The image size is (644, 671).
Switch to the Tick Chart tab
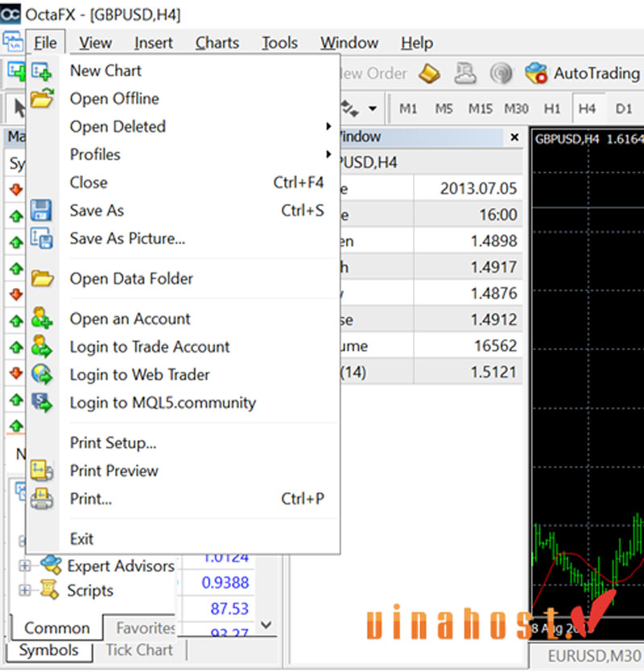point(139,650)
